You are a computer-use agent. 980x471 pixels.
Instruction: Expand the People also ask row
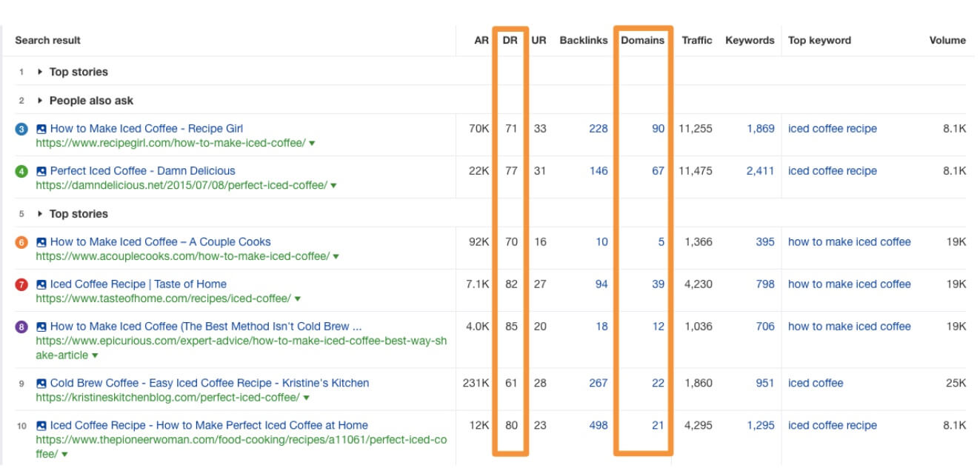pos(40,101)
